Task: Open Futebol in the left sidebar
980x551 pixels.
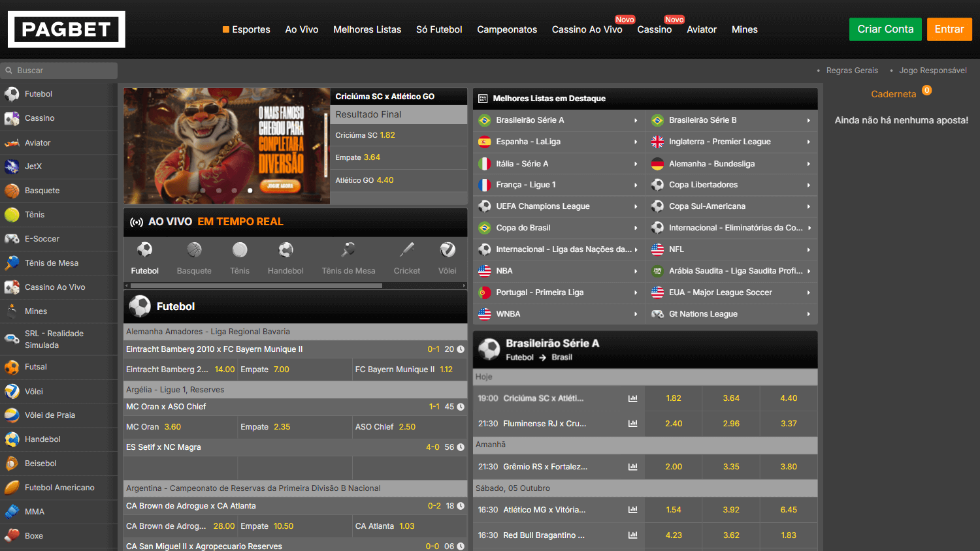Action: tap(59, 94)
